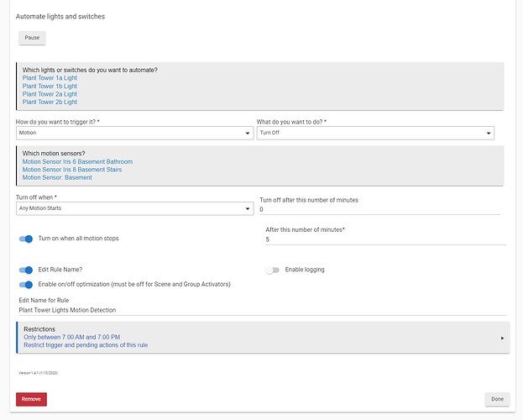
Task: Enable the logging toggle
Action: [272, 270]
